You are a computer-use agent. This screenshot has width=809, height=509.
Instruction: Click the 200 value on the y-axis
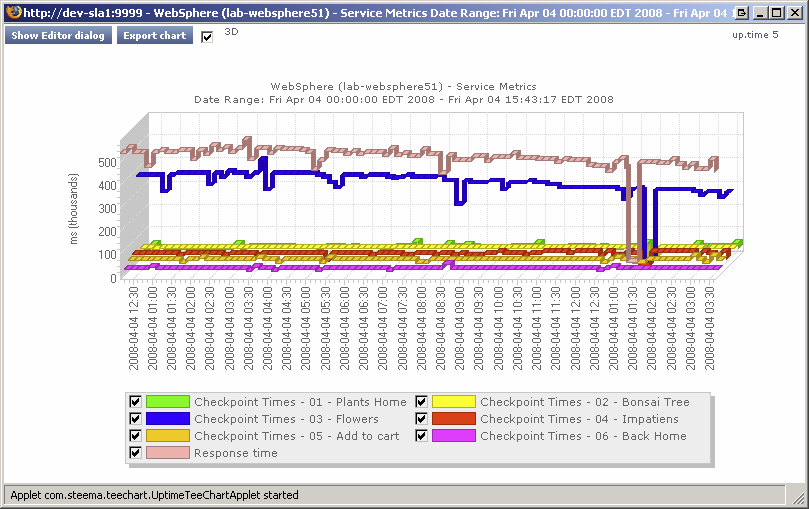(107, 232)
